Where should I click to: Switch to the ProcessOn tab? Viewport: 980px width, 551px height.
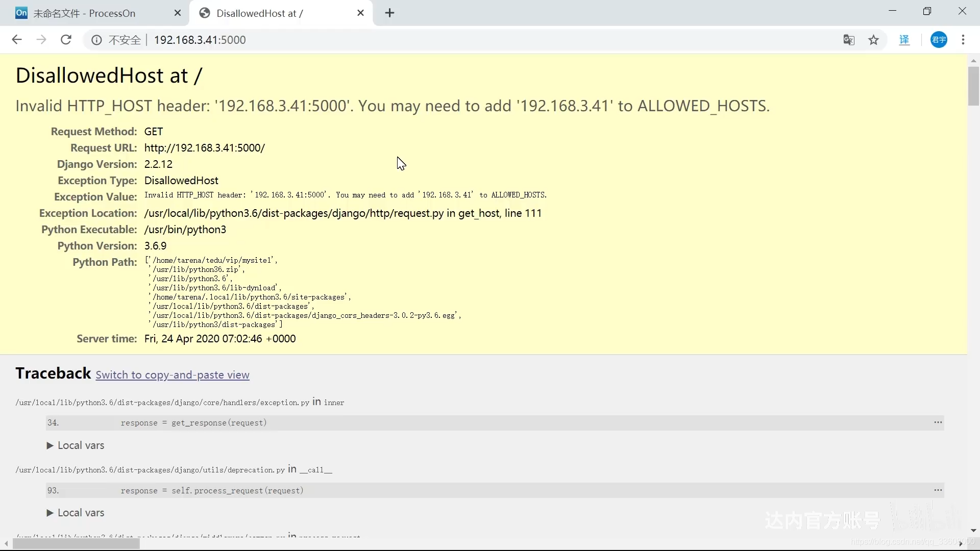point(84,13)
